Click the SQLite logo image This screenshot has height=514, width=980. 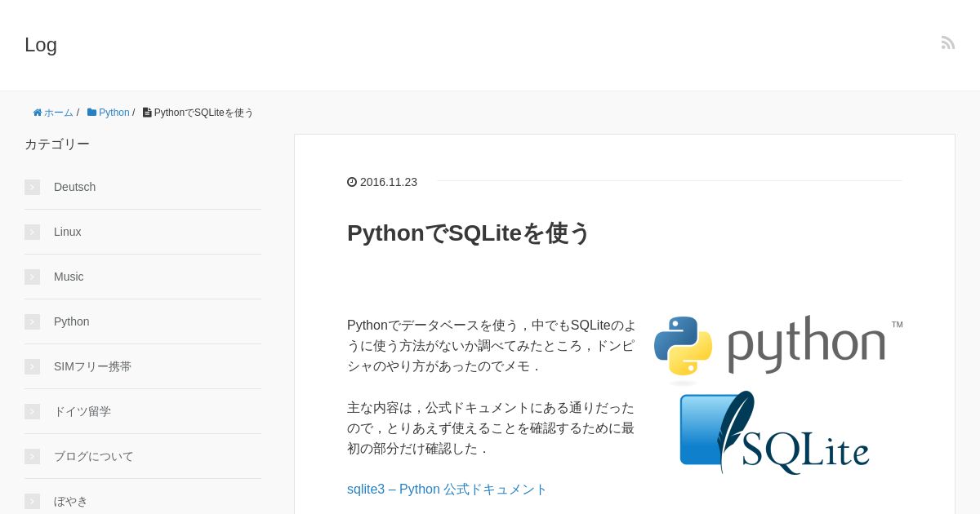[774, 432]
